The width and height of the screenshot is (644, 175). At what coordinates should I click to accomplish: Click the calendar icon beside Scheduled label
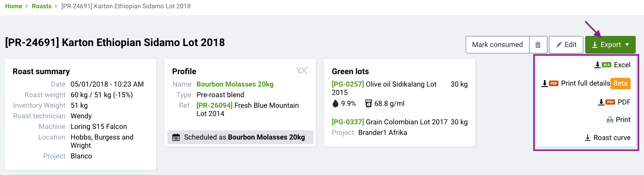pyautogui.click(x=176, y=137)
